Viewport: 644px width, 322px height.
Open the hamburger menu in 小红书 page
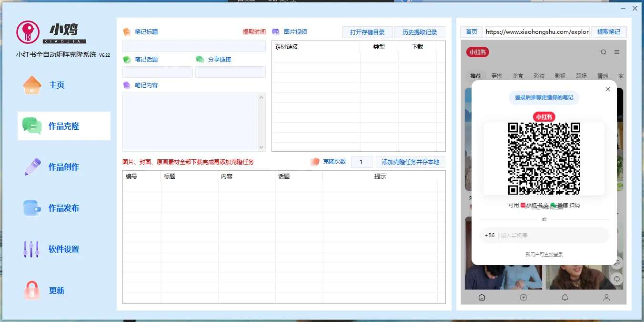[x=617, y=52]
